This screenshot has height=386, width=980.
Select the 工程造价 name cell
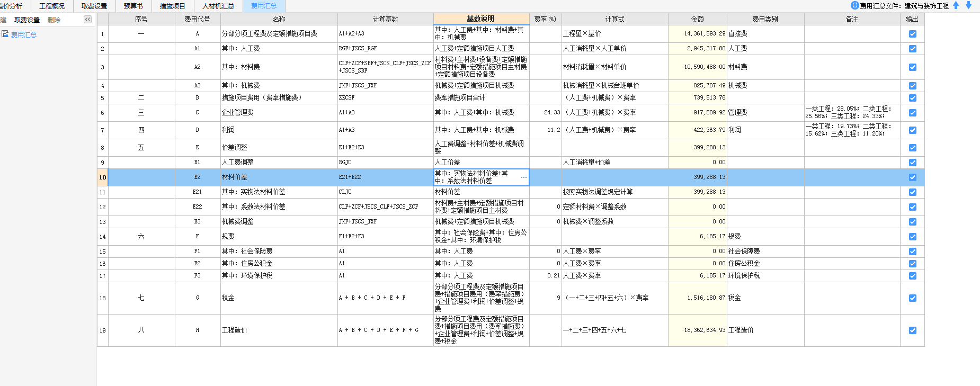(279, 330)
